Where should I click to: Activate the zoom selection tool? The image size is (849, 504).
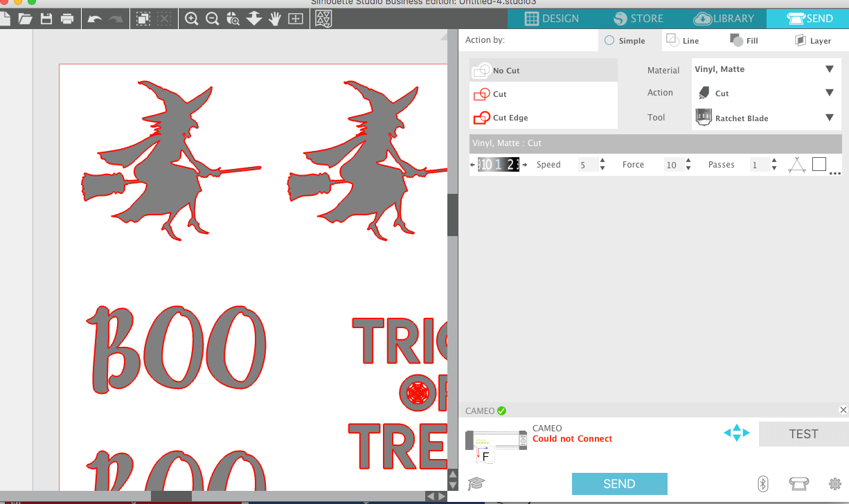233,19
